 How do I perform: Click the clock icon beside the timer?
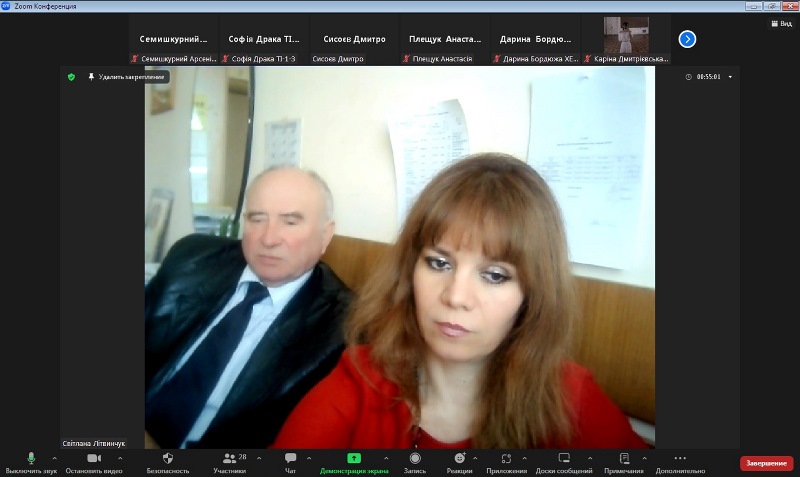click(x=688, y=77)
